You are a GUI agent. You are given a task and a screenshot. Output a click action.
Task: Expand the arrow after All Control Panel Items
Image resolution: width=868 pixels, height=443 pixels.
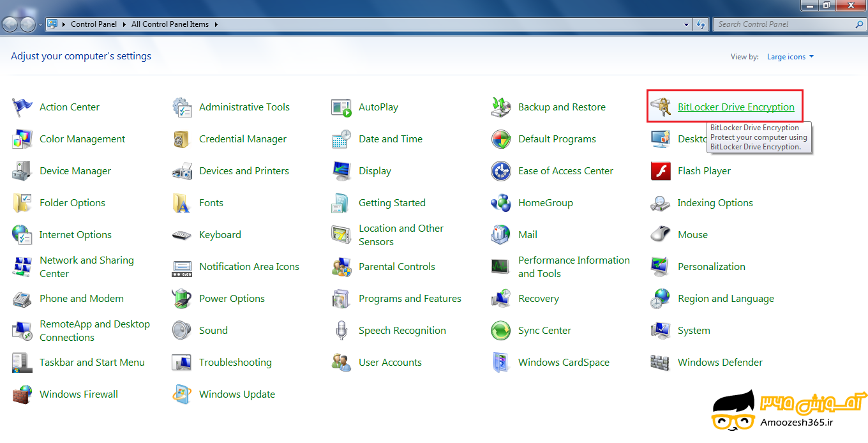click(216, 24)
